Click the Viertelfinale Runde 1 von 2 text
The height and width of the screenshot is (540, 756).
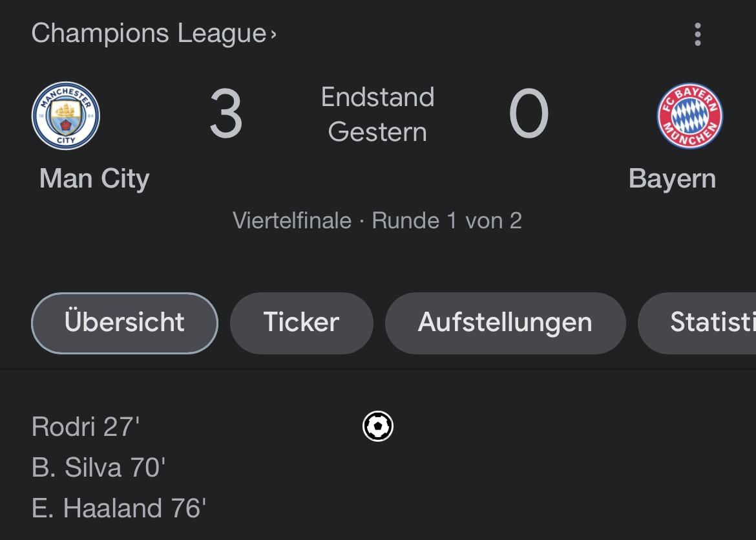click(377, 221)
